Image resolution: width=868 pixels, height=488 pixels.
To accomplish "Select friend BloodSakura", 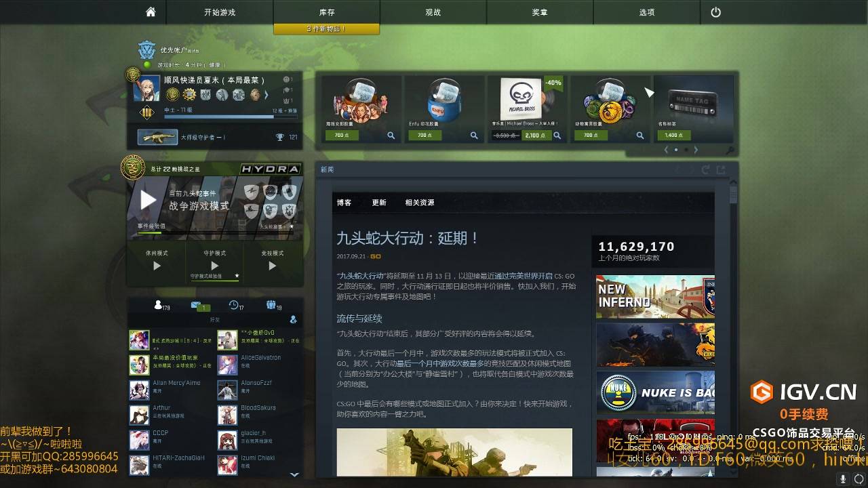I will click(x=260, y=415).
